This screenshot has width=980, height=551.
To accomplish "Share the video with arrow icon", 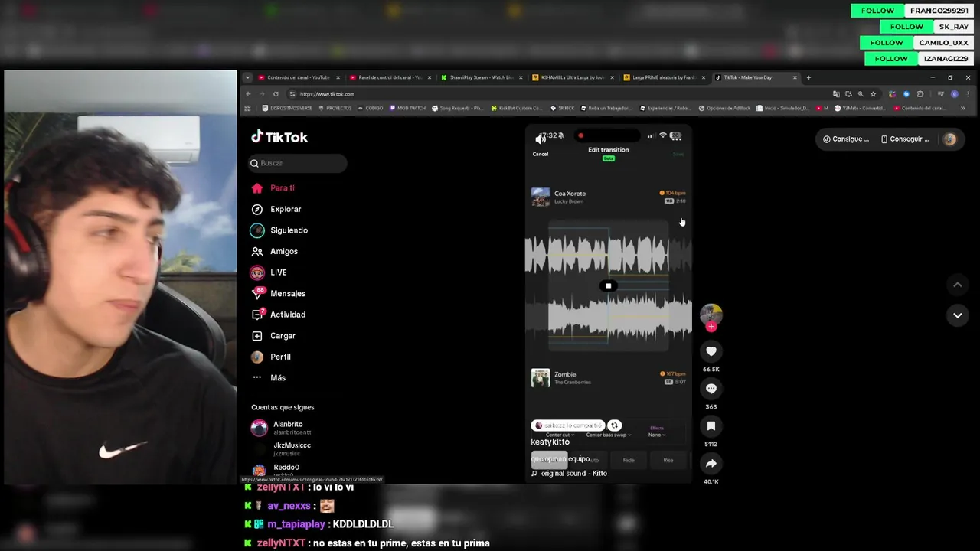I will [711, 463].
